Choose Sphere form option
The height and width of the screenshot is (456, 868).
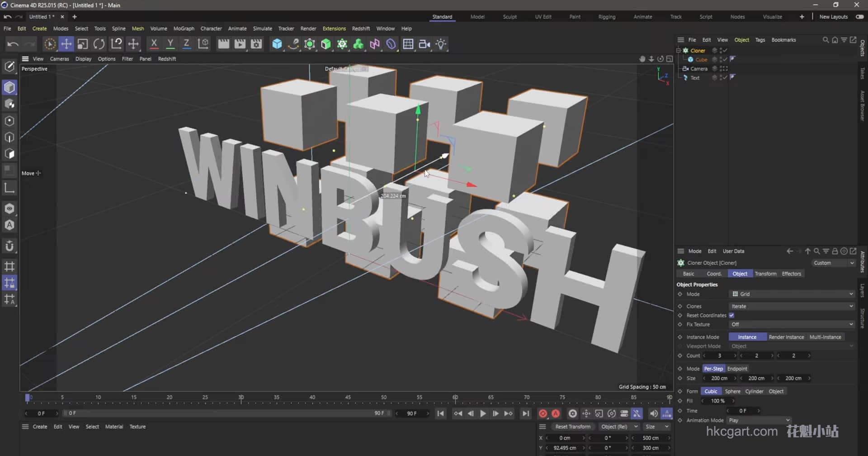(x=733, y=391)
